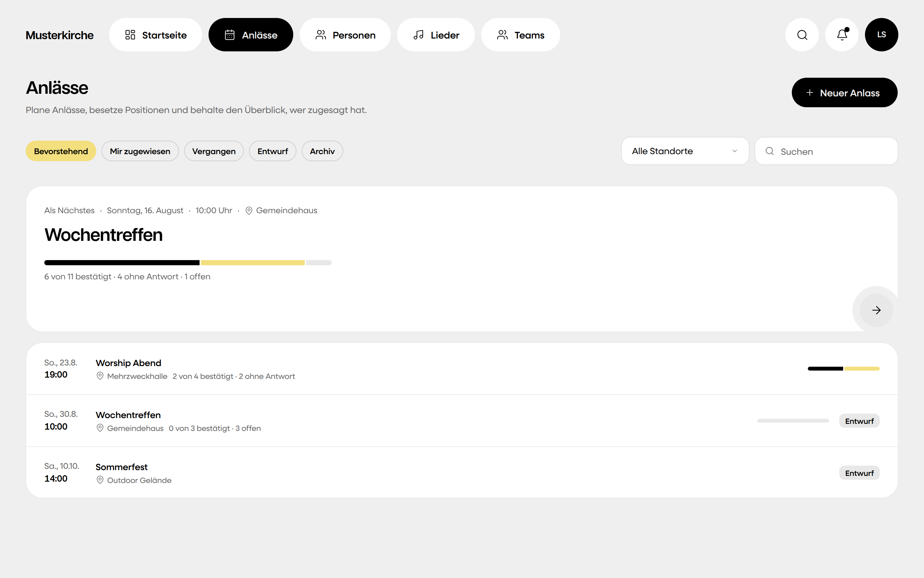Open the Sommerfest event row
The height and width of the screenshot is (578, 924).
[x=462, y=473]
